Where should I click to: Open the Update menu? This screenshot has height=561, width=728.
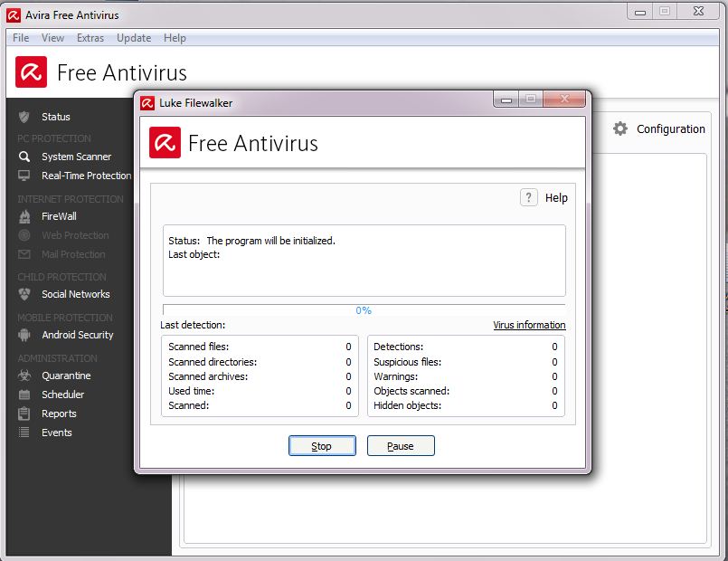coord(134,38)
